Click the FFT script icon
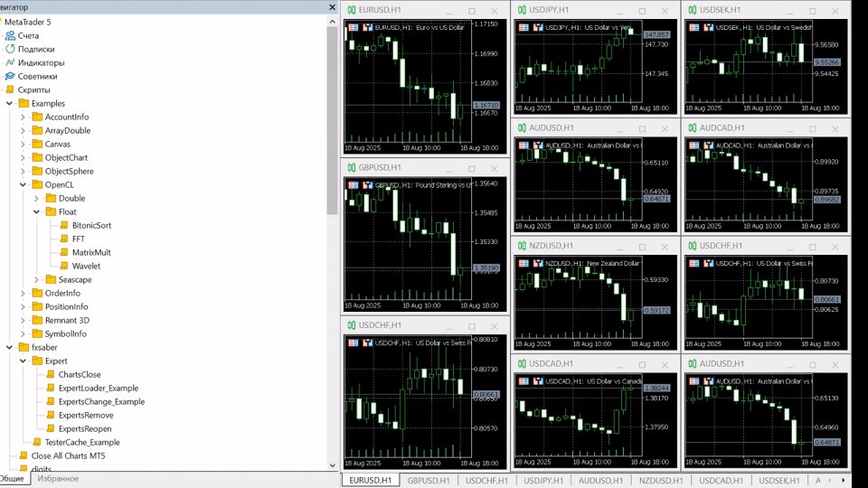The height and width of the screenshot is (488, 868). pos(64,239)
